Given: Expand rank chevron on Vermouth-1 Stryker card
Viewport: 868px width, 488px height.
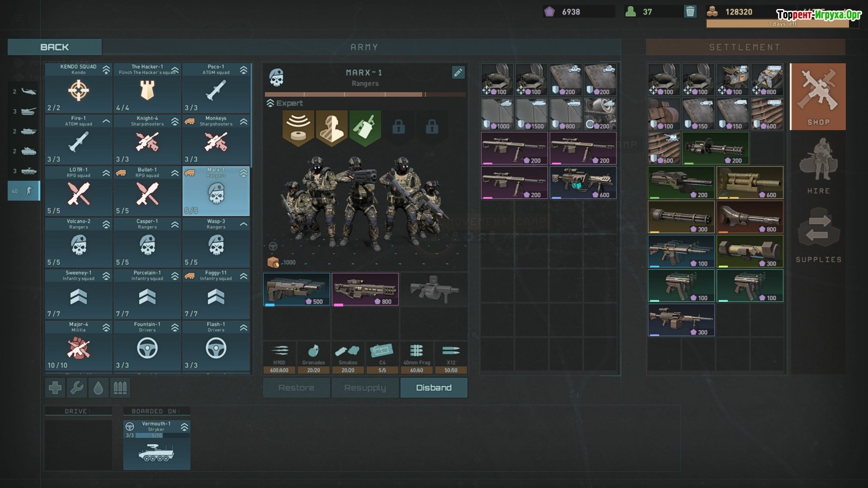Looking at the screenshot, I should pyautogui.click(x=184, y=427).
